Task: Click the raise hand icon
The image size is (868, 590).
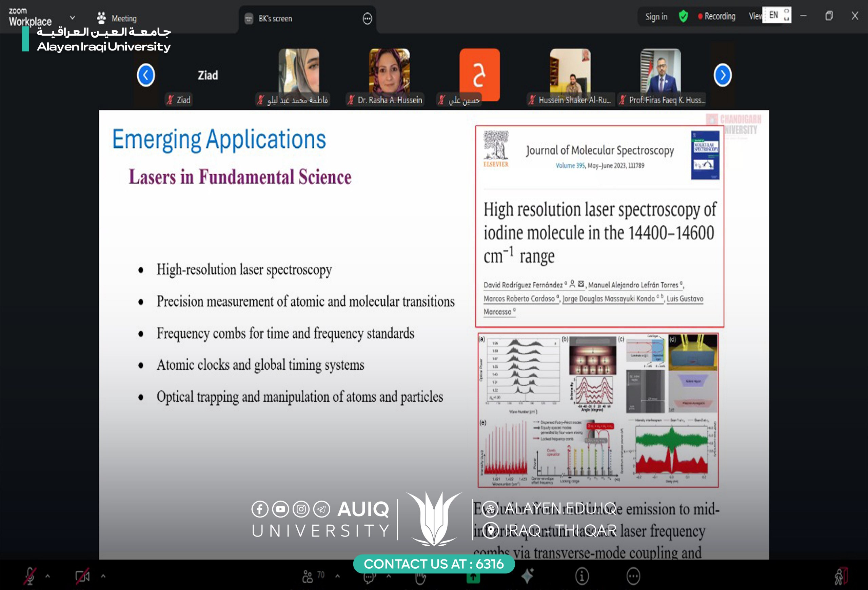Action: [x=420, y=578]
